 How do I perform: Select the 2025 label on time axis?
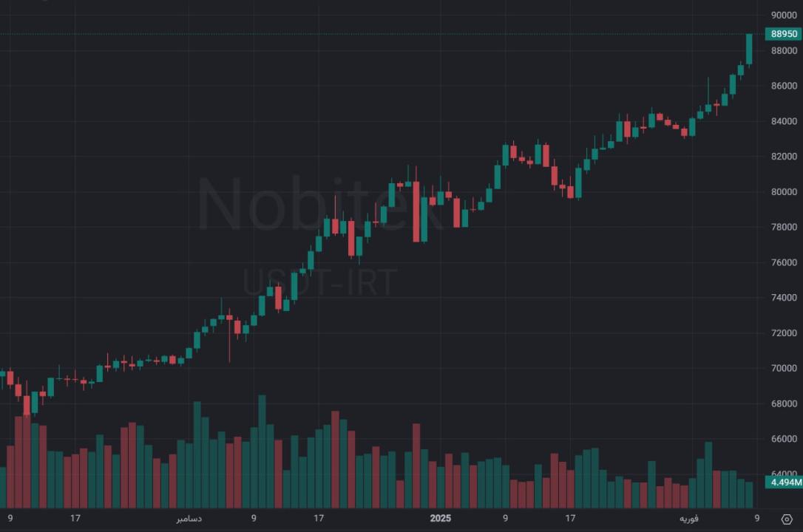point(440,519)
